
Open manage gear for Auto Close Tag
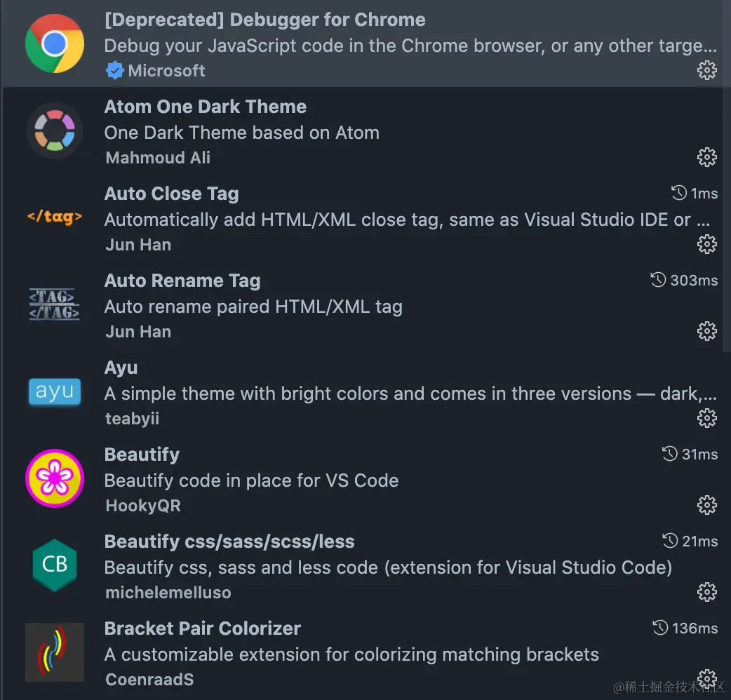point(706,244)
